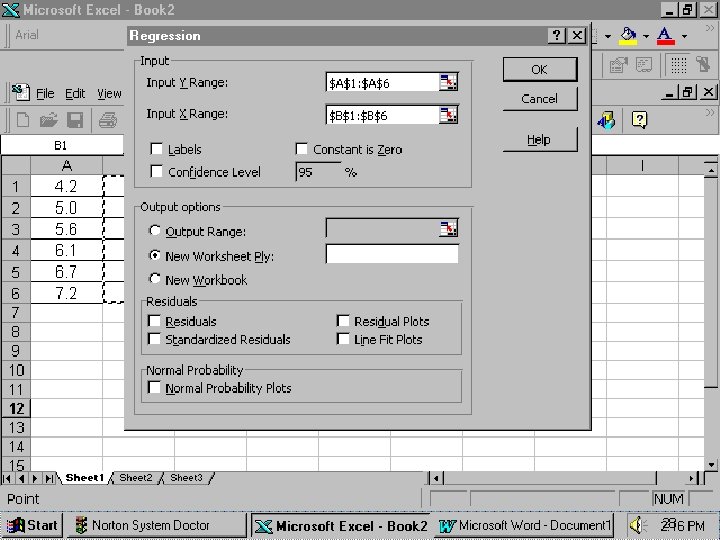The width and height of the screenshot is (720, 540).
Task: Open Norton System Doctor from taskbar
Action: [x=158, y=525]
